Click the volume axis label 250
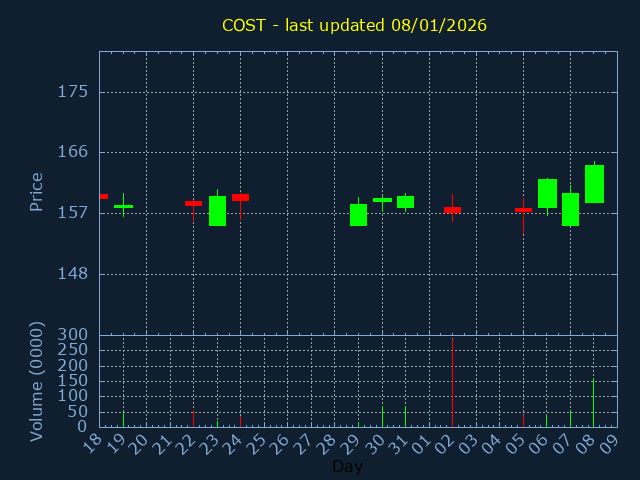The height and width of the screenshot is (480, 640). point(73,350)
